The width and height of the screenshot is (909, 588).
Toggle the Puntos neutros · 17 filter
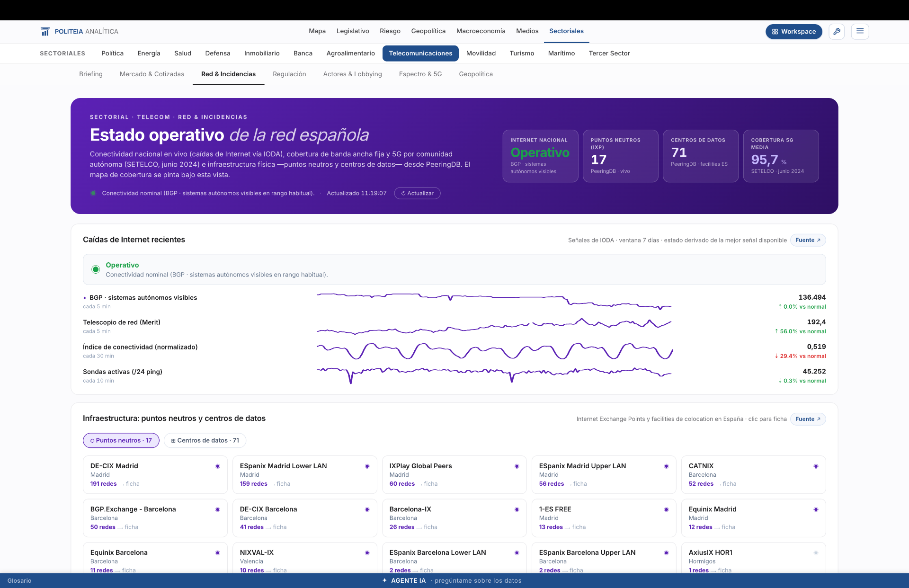tap(121, 440)
